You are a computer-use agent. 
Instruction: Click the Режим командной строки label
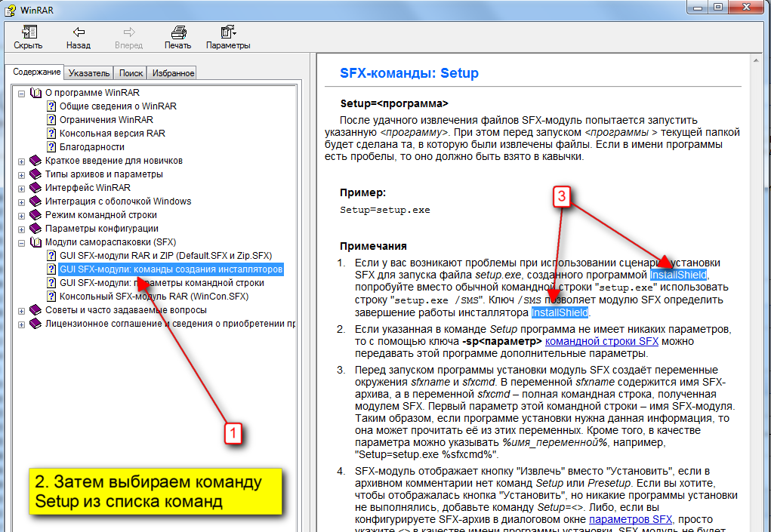click(100, 214)
